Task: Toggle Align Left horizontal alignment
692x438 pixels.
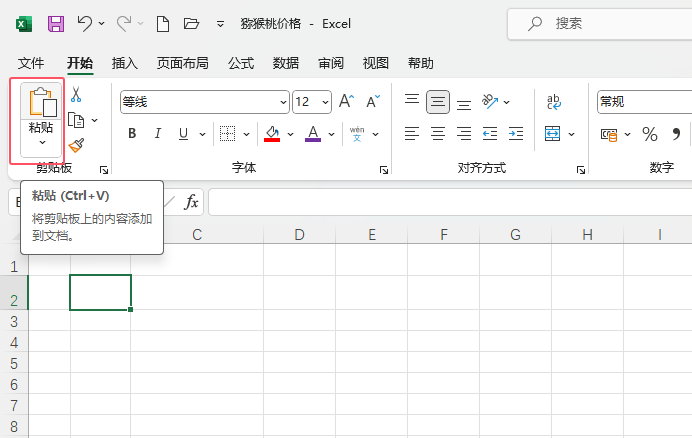Action: point(412,133)
